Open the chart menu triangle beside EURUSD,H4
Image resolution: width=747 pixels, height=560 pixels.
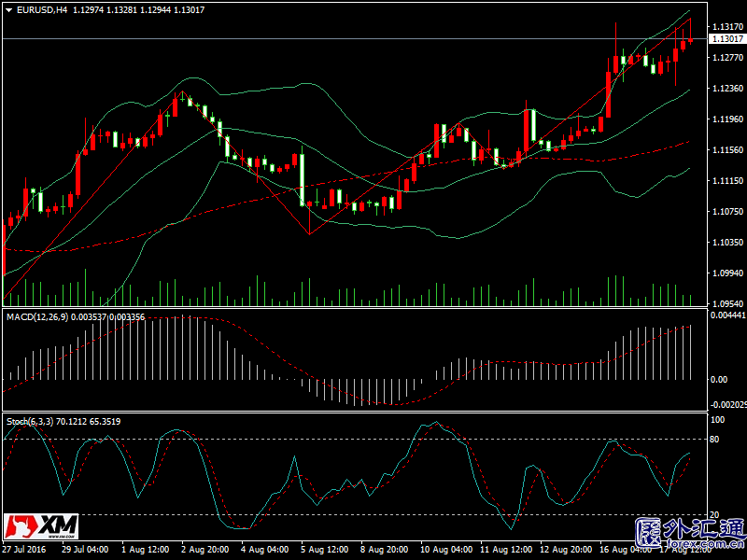click(x=8, y=10)
